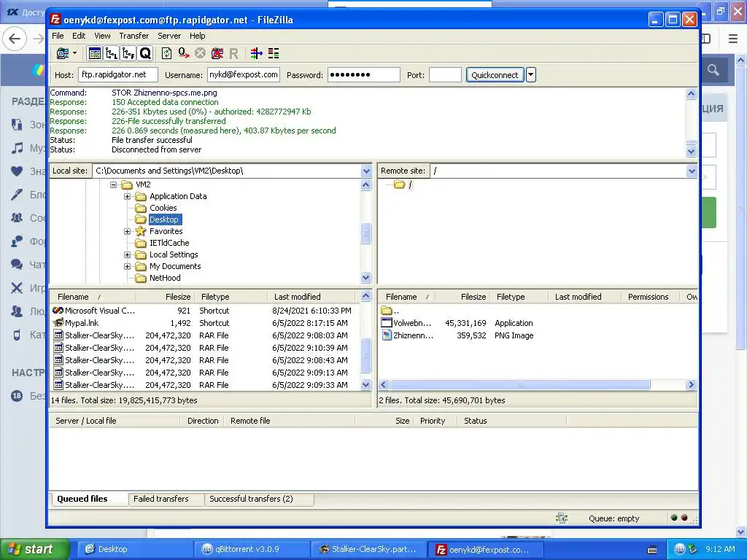Open the Transfer menu
This screenshot has height=560, width=747.
click(x=134, y=36)
